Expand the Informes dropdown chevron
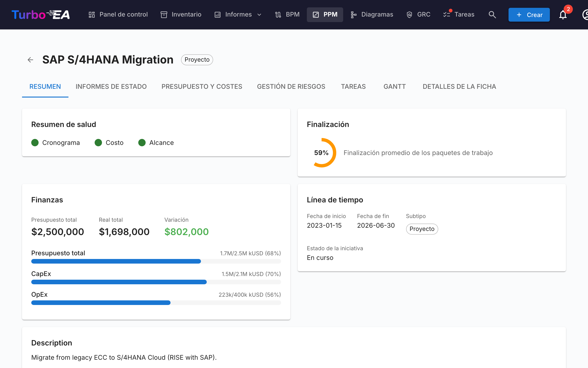The height and width of the screenshot is (368, 588). (259, 14)
